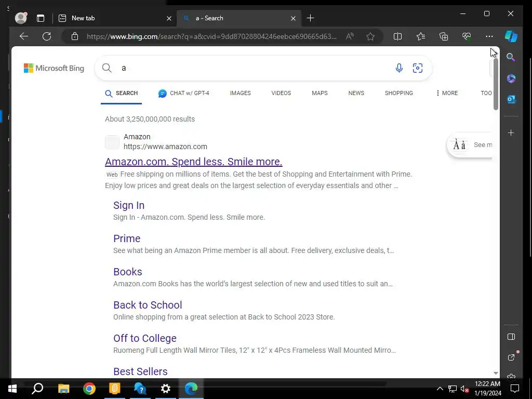532x399 pixels.
Task: Open link in new window icon
Action: click(511, 357)
